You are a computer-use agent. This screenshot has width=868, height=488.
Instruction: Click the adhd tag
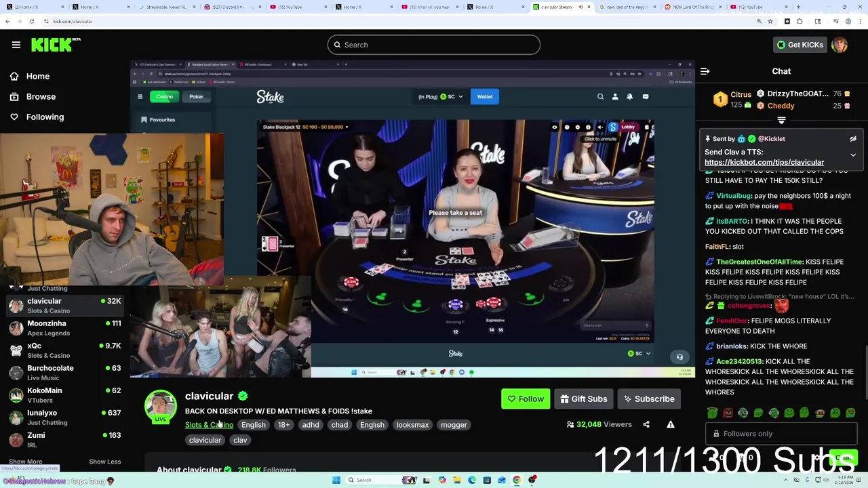pos(311,425)
